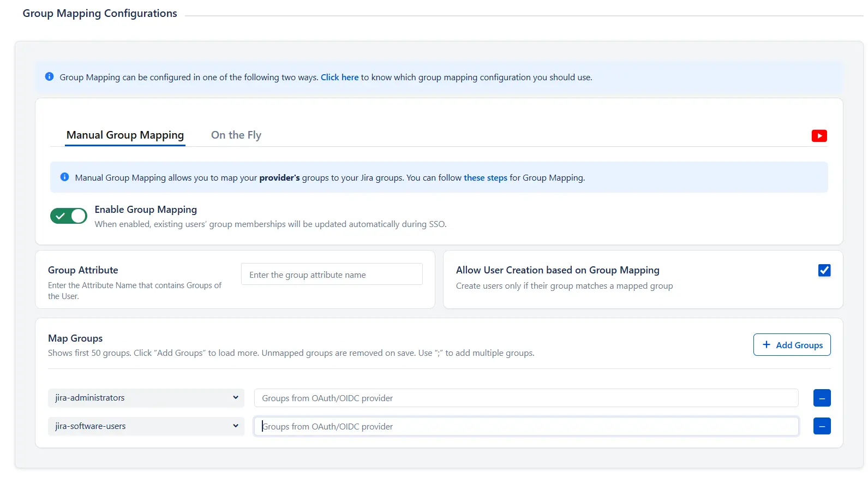
Task: Click 'Shows first 50 groups' help text
Action: [x=291, y=353]
